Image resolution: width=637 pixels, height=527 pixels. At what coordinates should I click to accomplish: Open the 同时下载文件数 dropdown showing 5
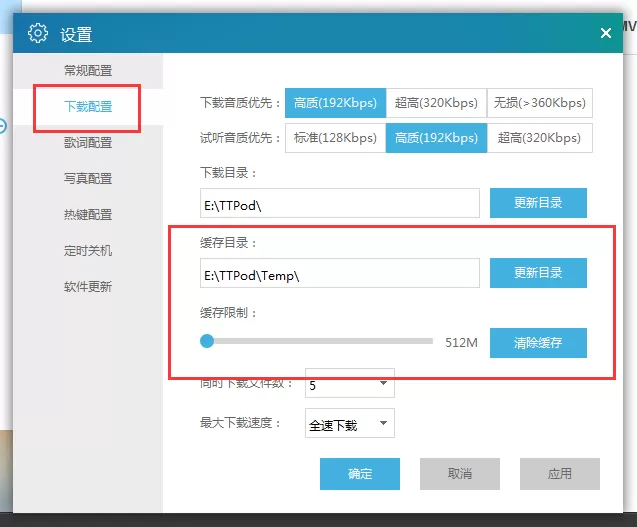click(350, 384)
